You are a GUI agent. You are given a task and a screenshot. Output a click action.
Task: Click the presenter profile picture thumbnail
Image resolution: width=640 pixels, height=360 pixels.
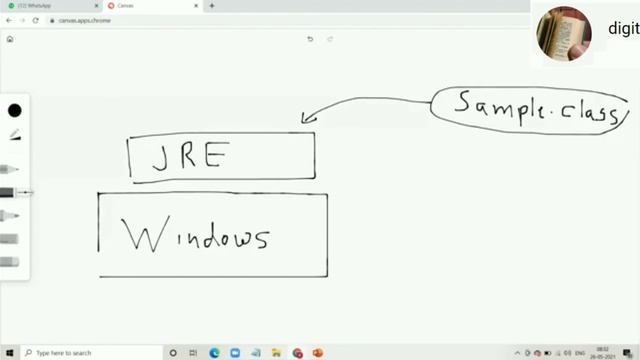click(564, 33)
